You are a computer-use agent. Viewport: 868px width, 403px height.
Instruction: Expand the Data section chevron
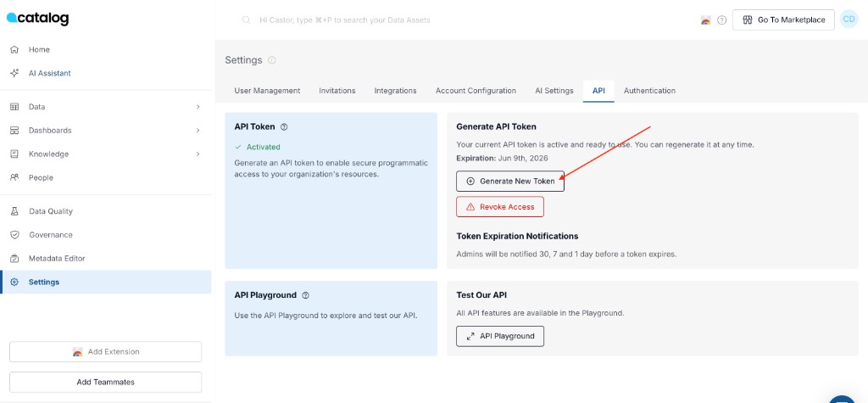tap(198, 107)
